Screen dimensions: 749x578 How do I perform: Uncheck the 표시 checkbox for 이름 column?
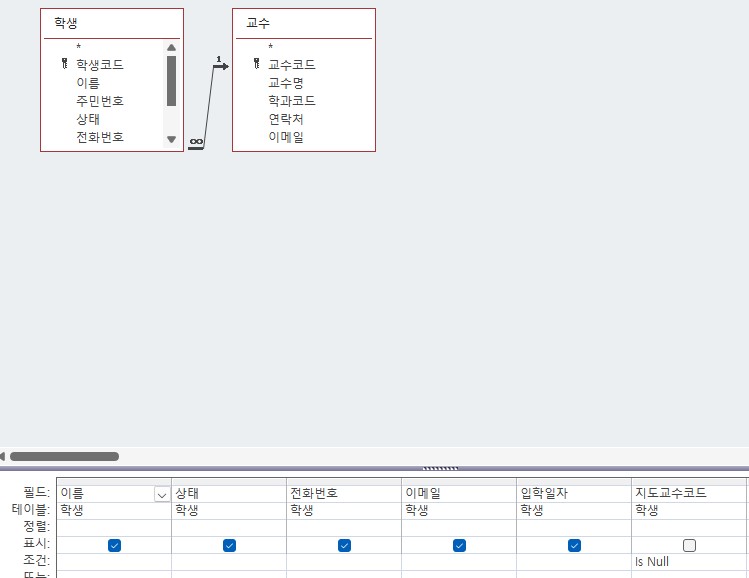pyautogui.click(x=114, y=545)
